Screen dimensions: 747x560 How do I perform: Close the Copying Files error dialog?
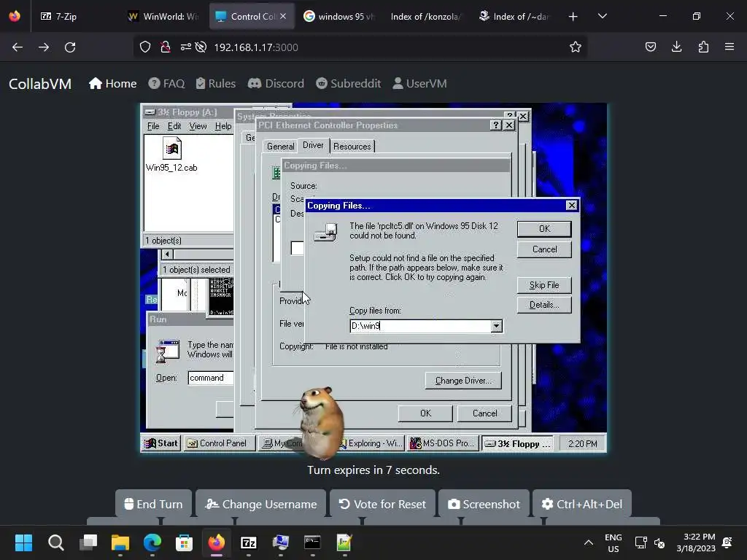[x=572, y=205]
